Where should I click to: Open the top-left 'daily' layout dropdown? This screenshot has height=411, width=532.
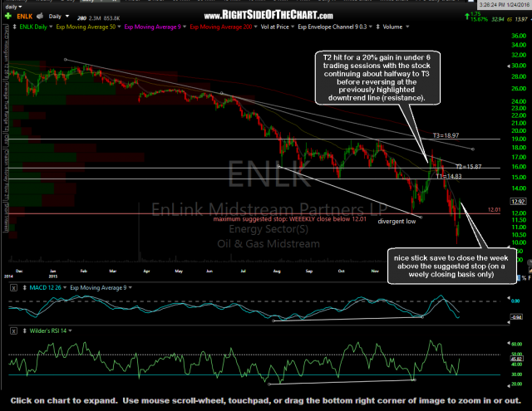[x=13, y=7]
